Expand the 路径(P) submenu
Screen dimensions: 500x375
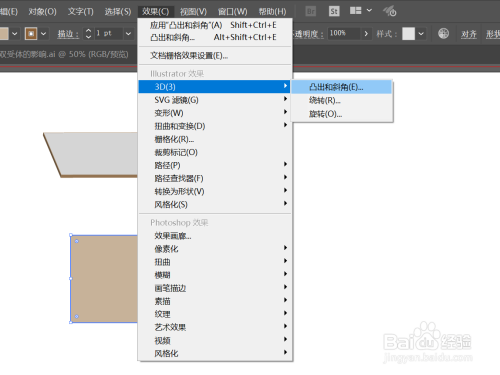coord(215,165)
